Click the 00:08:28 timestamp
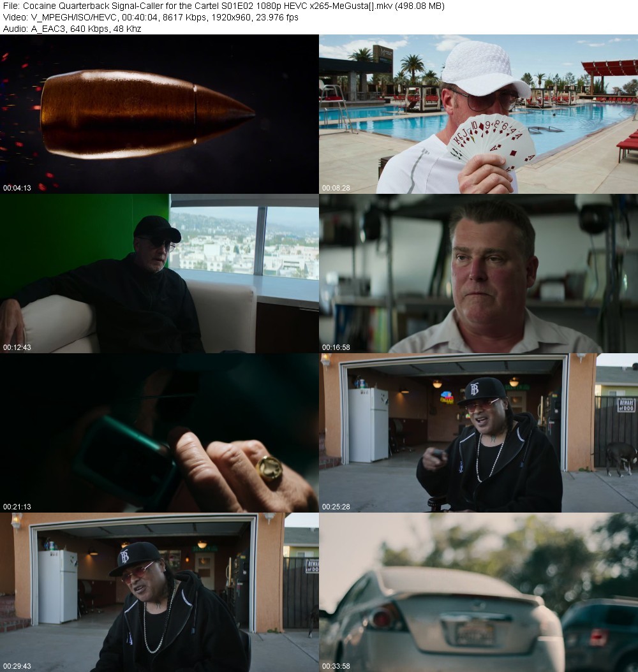The height and width of the screenshot is (672, 638). [x=336, y=187]
